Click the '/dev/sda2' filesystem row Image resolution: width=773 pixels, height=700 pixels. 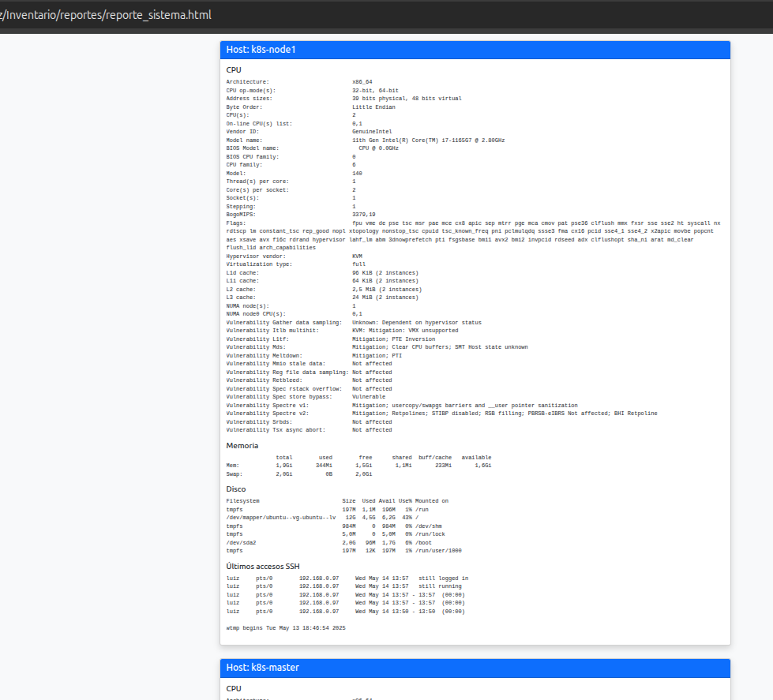(x=316, y=541)
